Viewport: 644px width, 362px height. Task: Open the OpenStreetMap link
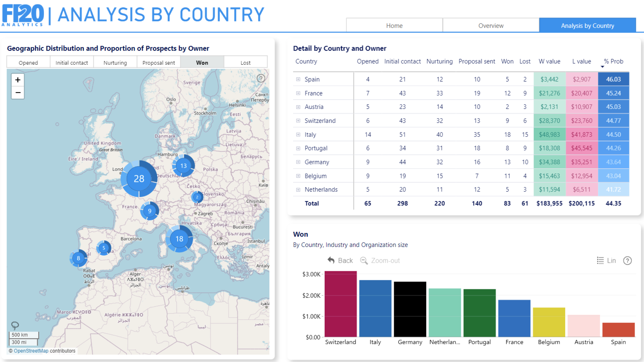31,351
